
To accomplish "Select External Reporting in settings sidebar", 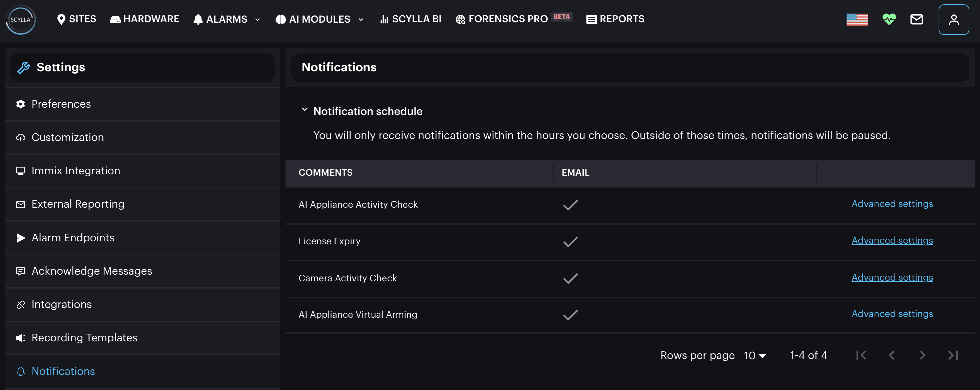I will [142, 205].
